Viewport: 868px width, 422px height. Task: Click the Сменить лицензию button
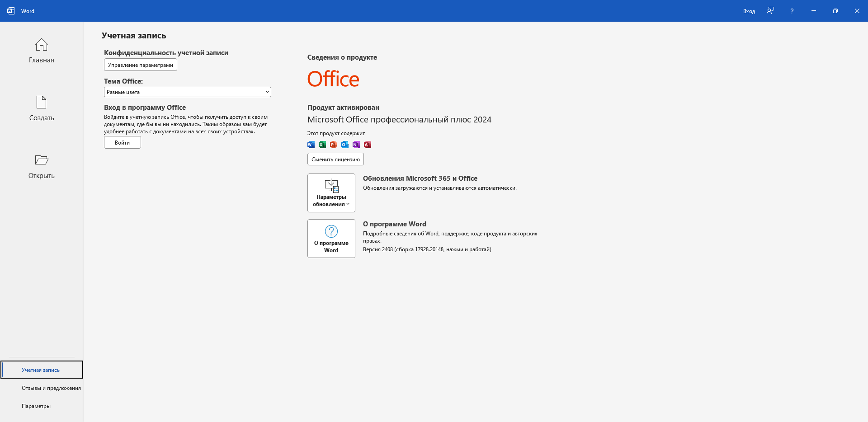click(335, 159)
